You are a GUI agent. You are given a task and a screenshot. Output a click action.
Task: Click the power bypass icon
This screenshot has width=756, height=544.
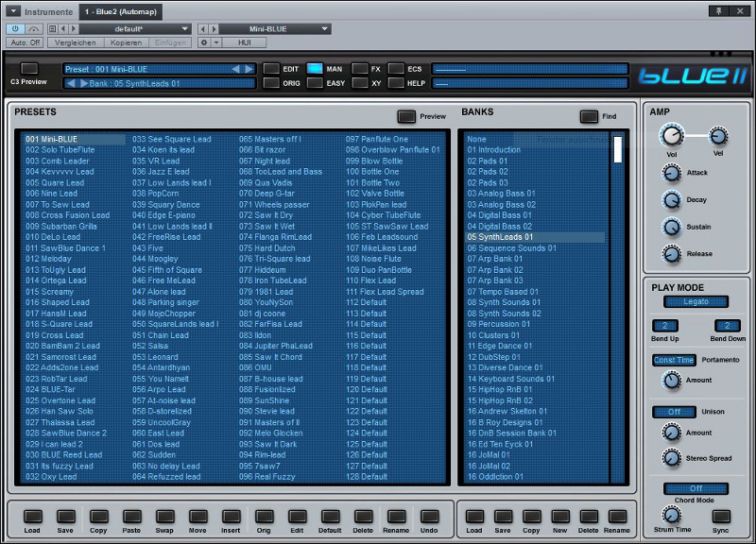coord(15,29)
